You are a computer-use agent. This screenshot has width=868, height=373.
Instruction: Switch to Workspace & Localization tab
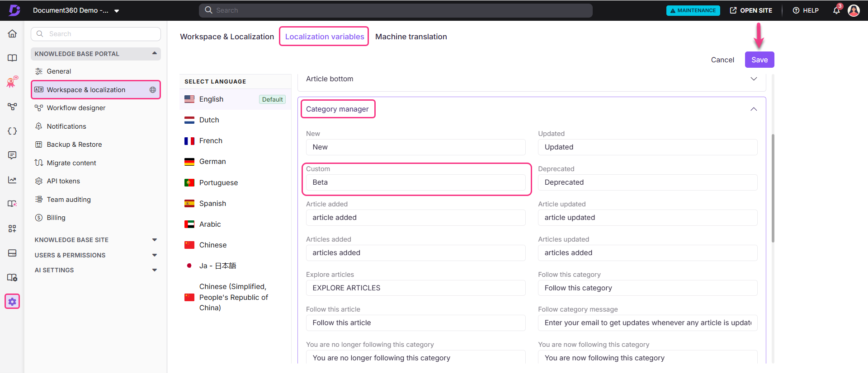[227, 37]
